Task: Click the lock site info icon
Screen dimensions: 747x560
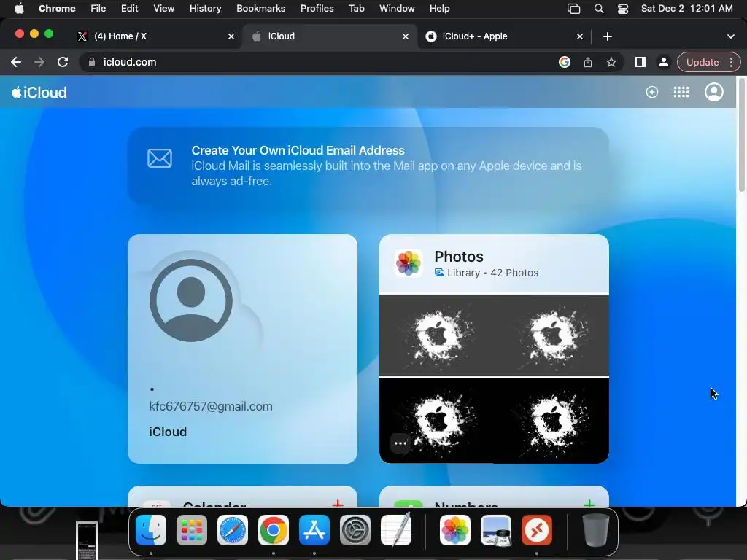Action: pyautogui.click(x=92, y=62)
